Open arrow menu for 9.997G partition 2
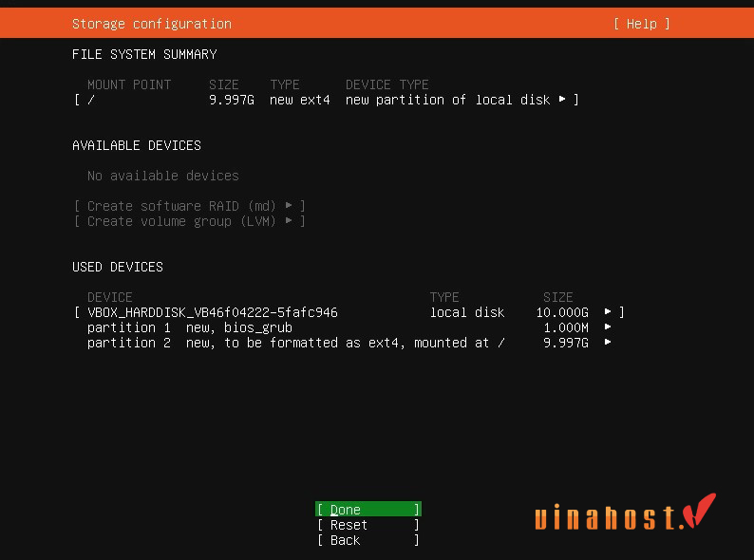Screen dimensions: 754x560 (608, 343)
